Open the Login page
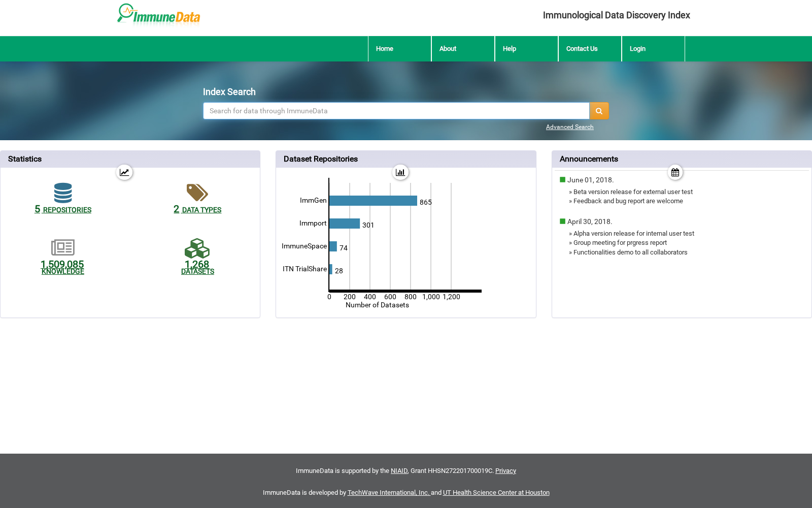Viewport: 812px width, 508px height. point(653,49)
